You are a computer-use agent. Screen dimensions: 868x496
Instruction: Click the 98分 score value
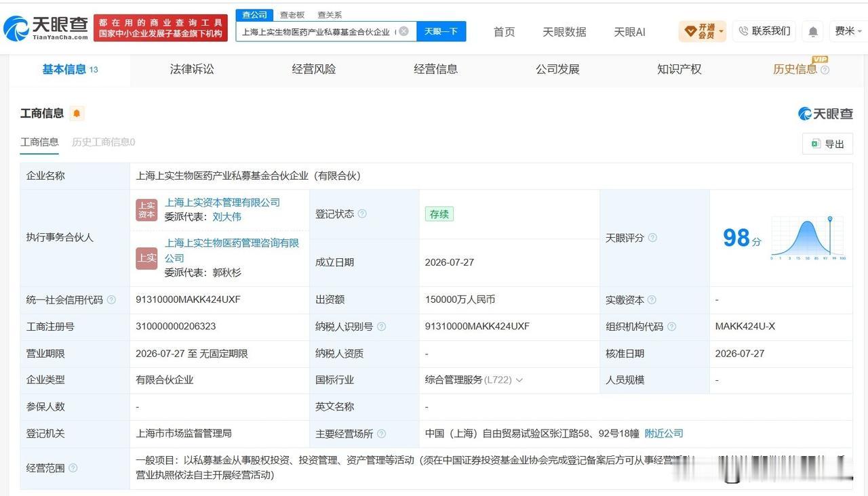tap(742, 238)
